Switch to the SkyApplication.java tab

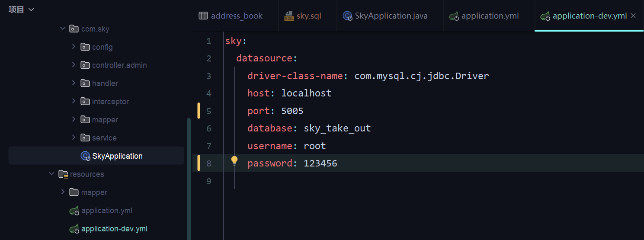[x=391, y=16]
